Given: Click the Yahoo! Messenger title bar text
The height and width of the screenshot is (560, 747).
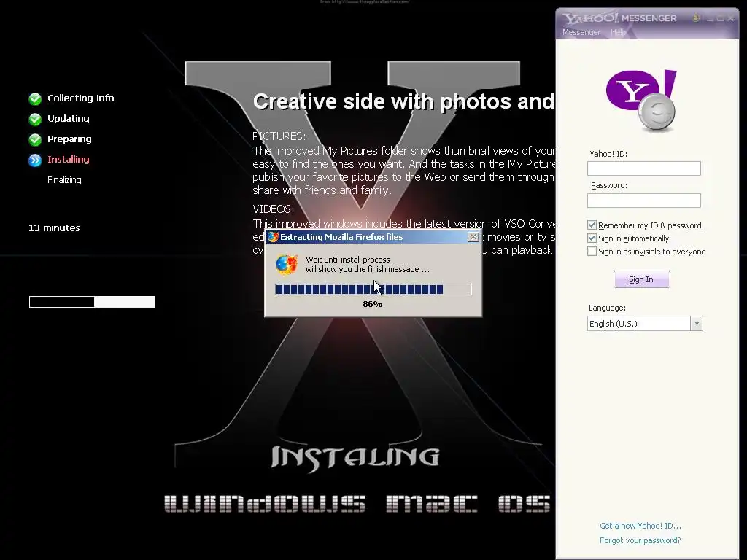Looking at the screenshot, I should tap(619, 18).
